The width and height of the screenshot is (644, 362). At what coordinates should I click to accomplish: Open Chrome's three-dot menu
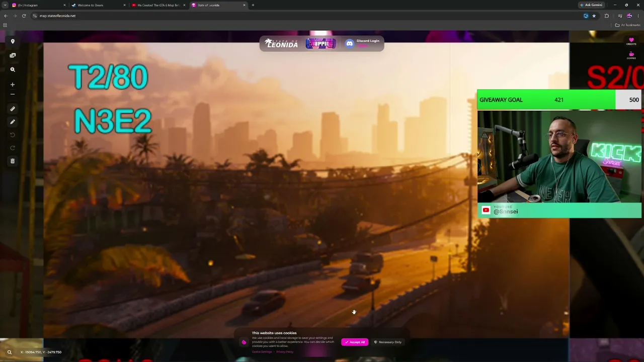(637, 16)
